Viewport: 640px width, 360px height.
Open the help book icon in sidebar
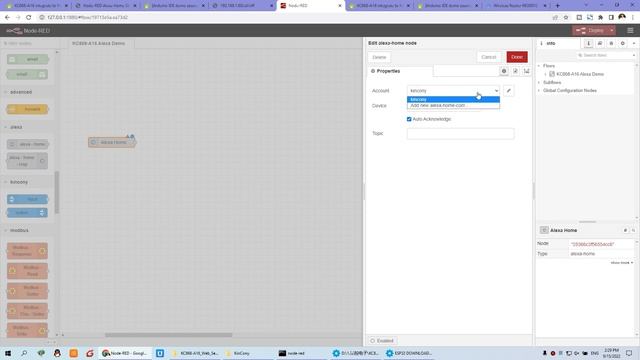(600, 43)
